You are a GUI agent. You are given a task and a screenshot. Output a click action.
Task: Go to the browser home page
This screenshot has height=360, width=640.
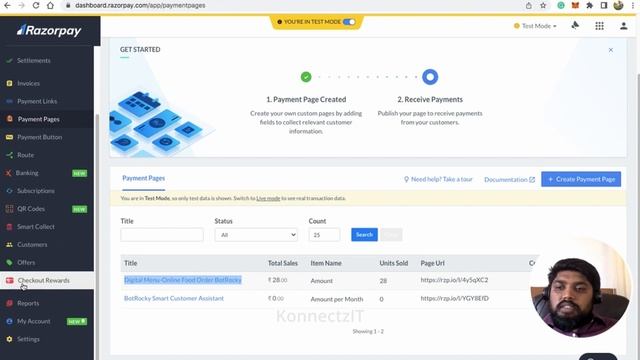(50, 5)
